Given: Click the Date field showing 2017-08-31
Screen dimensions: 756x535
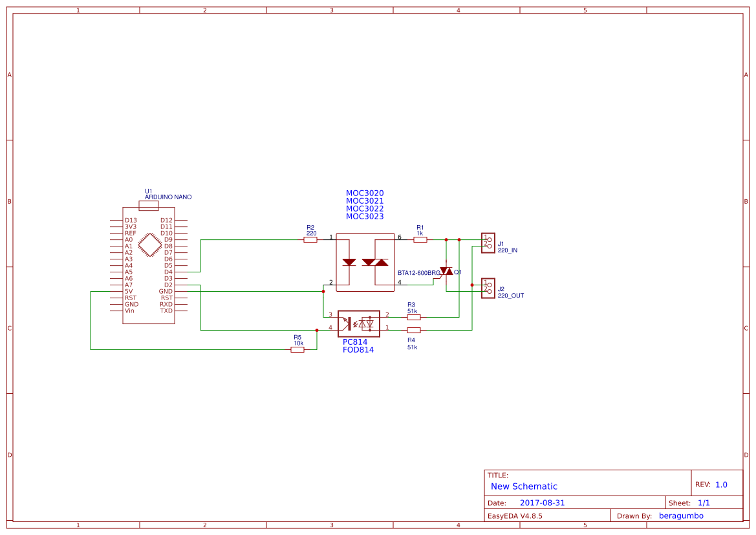Looking at the screenshot, I should coord(543,502).
